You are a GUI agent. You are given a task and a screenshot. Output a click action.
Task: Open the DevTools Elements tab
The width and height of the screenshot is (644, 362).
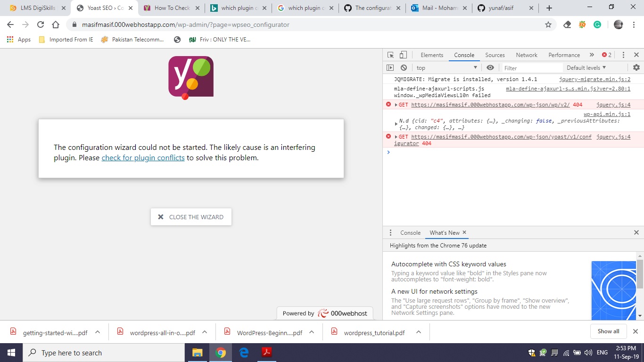tap(432, 55)
